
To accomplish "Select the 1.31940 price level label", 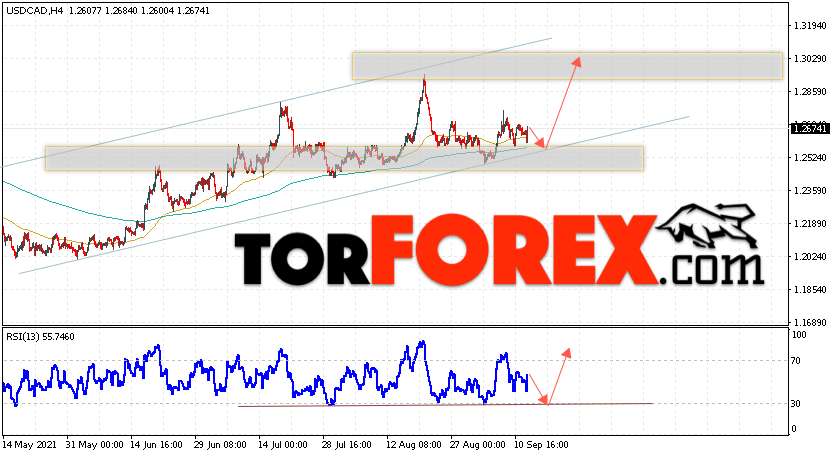I will (x=810, y=26).
